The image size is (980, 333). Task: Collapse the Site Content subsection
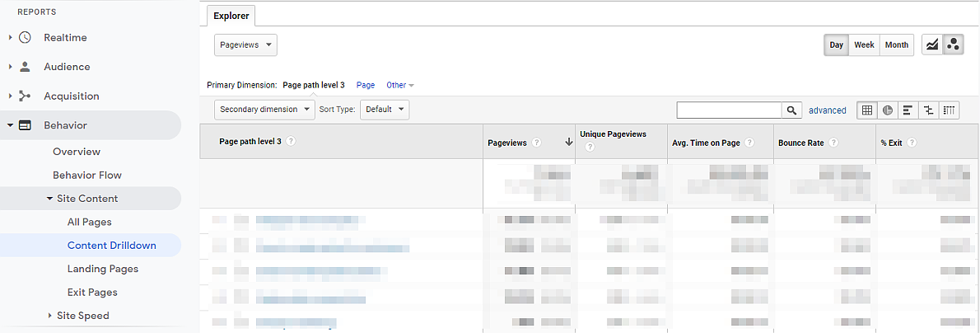pyautogui.click(x=50, y=199)
